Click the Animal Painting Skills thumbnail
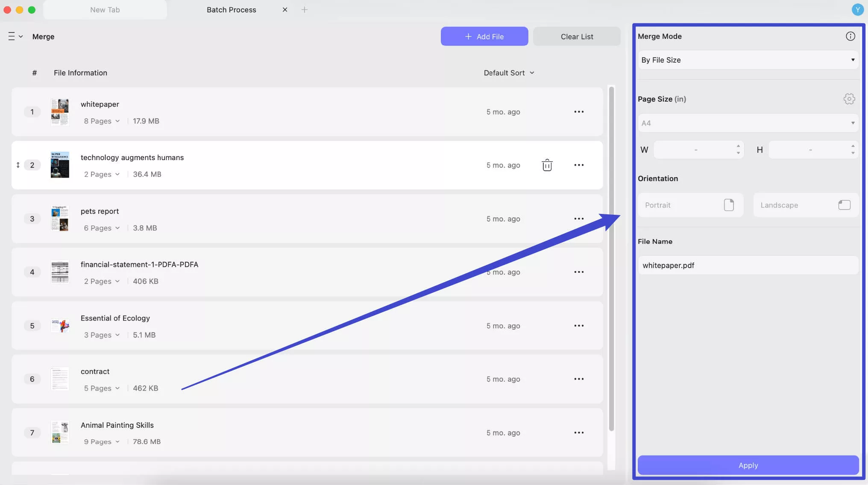 pos(60,432)
